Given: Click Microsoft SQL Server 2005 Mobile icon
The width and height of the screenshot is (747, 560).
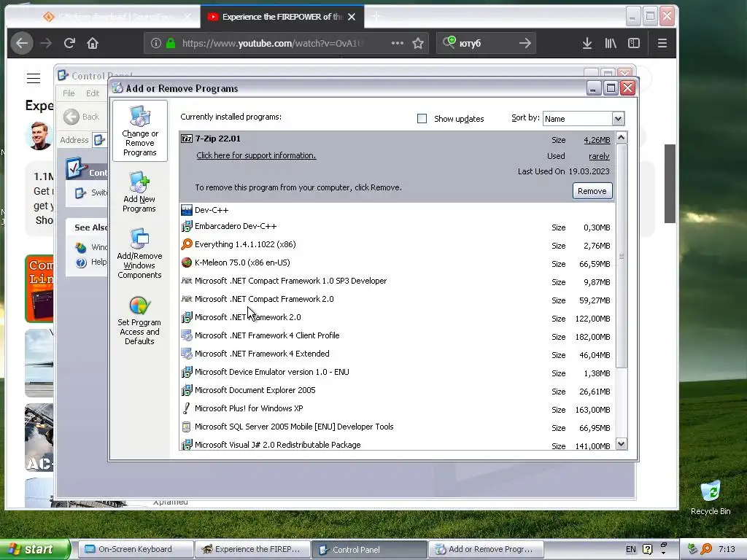Looking at the screenshot, I should click(x=186, y=427).
